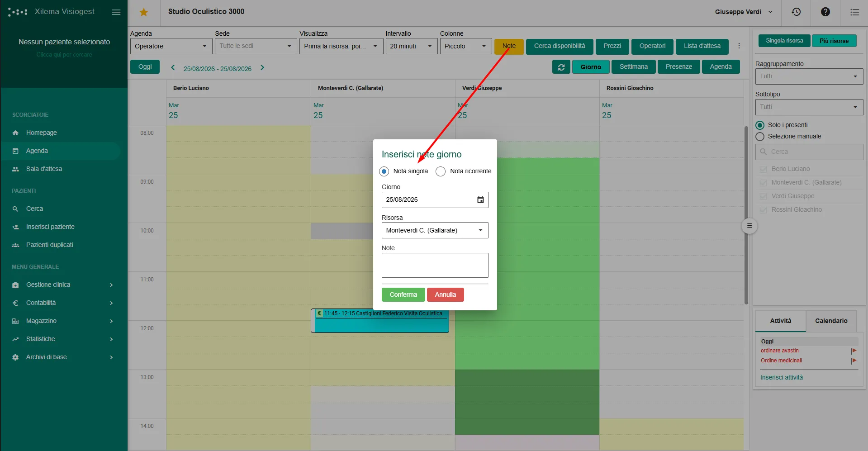
Task: Open the three-dot more options menu
Action: tap(739, 46)
